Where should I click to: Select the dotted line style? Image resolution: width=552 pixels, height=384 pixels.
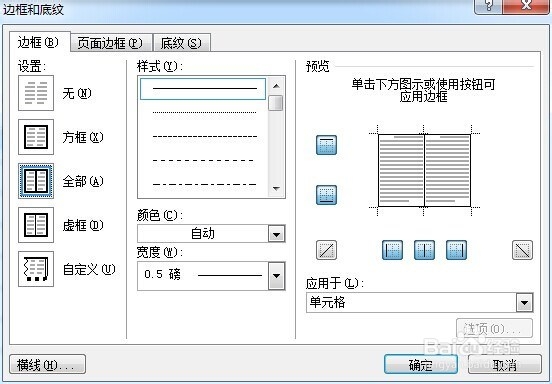[204, 113]
